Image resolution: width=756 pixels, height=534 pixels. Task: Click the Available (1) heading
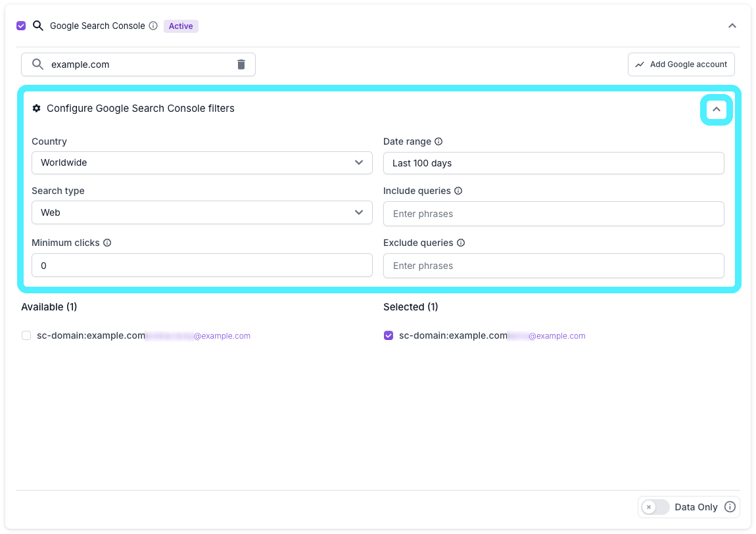[49, 307]
